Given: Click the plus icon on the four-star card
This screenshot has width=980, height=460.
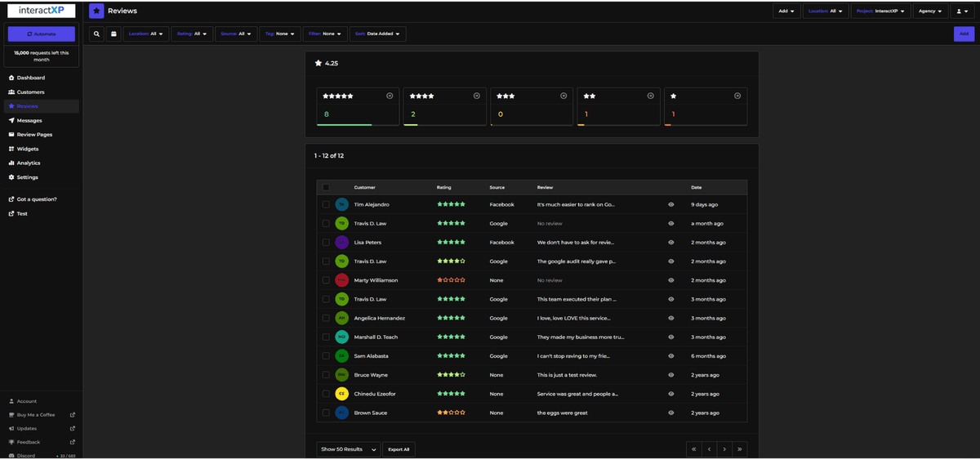Looking at the screenshot, I should click(x=477, y=96).
